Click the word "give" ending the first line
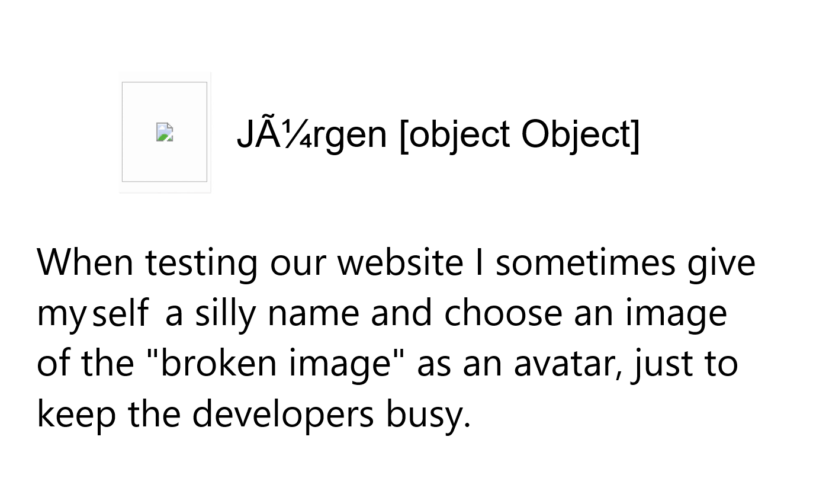Screen dimensions: 813x504 tap(721, 263)
